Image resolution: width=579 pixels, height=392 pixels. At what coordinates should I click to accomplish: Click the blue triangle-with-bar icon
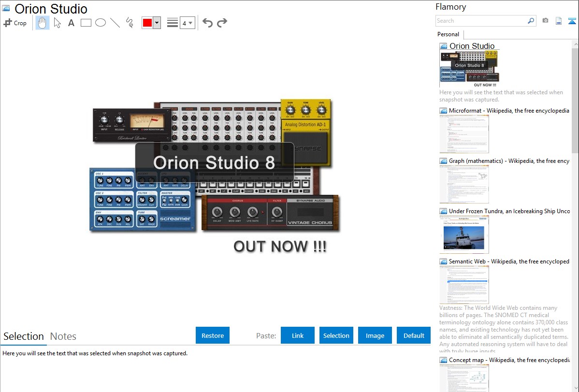[572, 21]
